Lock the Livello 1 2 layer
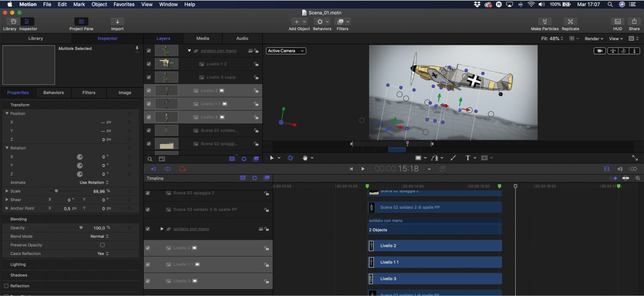Image resolution: width=644 pixels, height=296 pixels. click(x=256, y=64)
